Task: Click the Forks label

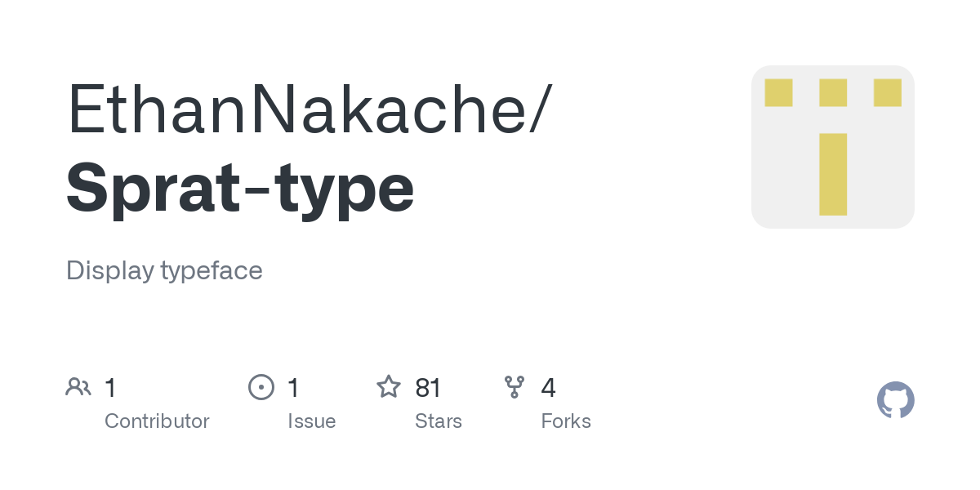Action: (x=566, y=421)
